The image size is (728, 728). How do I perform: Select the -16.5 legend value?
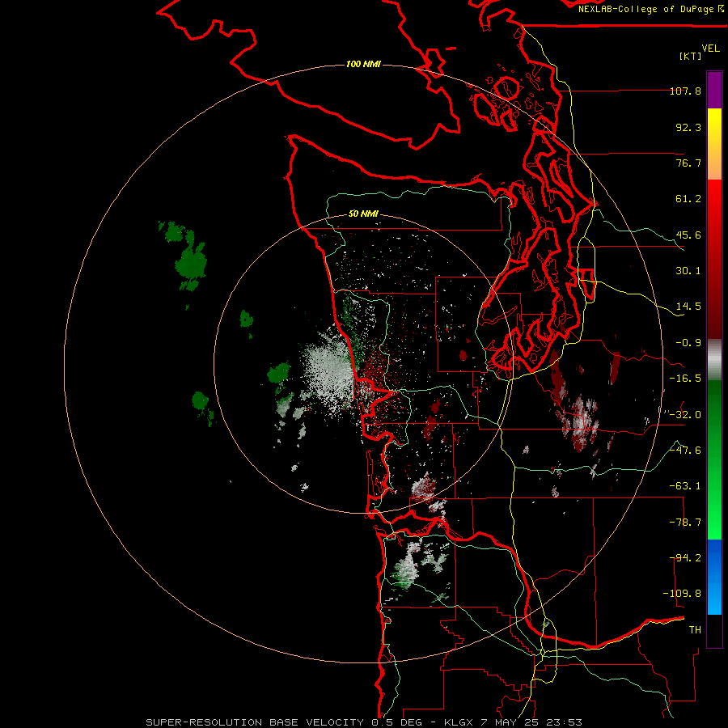click(x=685, y=379)
